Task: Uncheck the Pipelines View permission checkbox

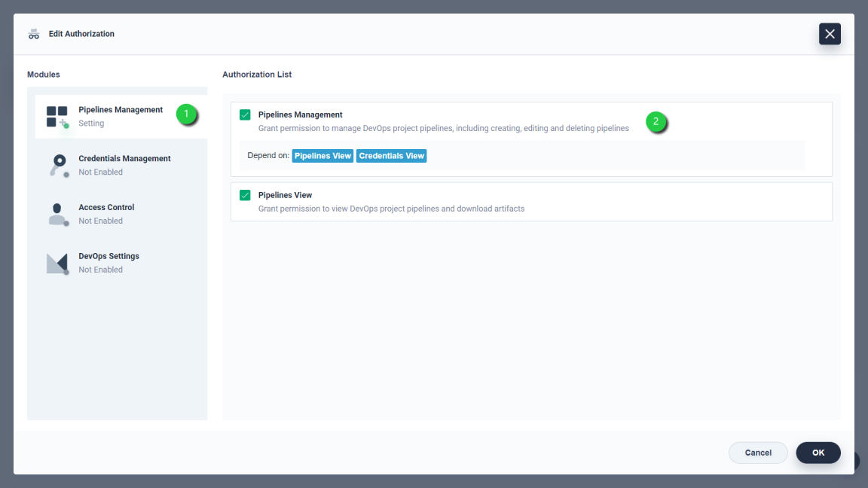Action: (245, 195)
